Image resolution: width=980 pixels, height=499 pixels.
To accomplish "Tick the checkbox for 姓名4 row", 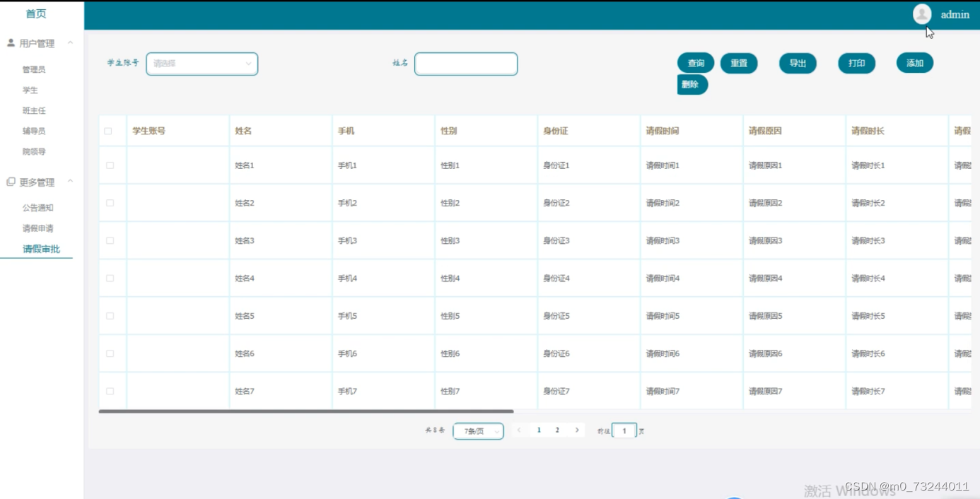I will pos(110,278).
